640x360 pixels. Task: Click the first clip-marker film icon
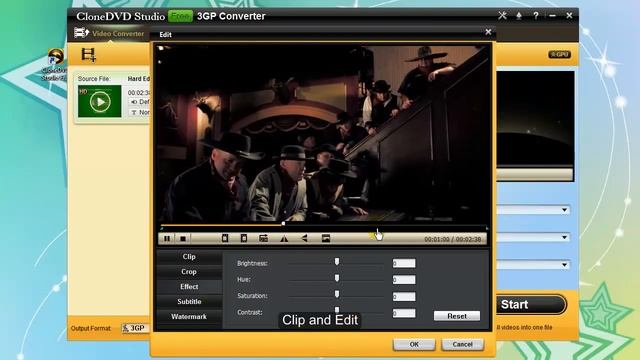(224, 238)
